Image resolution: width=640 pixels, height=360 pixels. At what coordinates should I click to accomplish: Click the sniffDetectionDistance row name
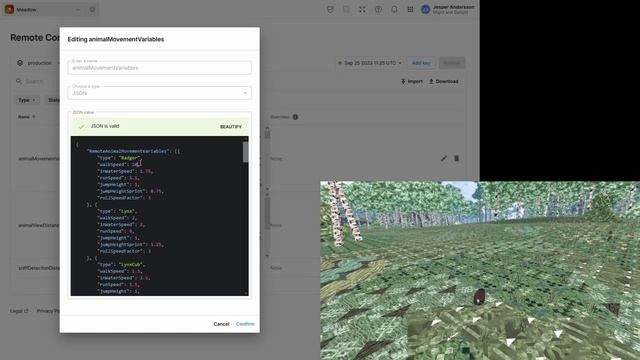pyautogui.click(x=39, y=268)
